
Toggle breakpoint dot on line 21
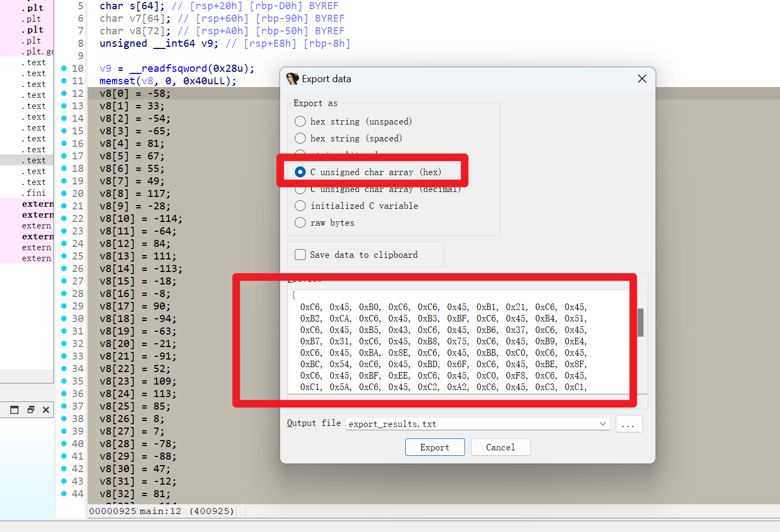[64, 206]
